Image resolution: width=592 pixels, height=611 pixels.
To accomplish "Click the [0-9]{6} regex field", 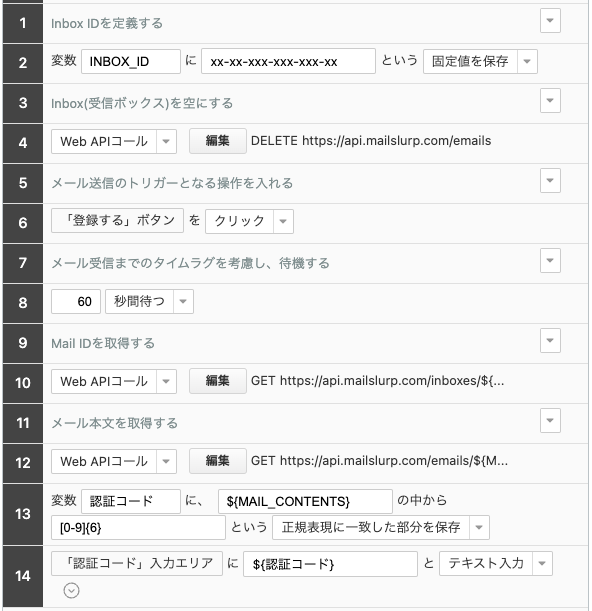I will [138, 528].
